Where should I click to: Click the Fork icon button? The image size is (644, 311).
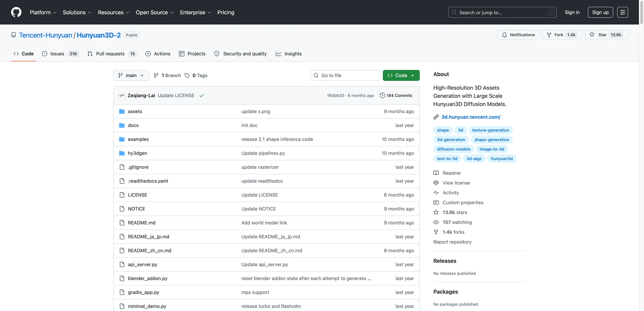tap(549, 35)
